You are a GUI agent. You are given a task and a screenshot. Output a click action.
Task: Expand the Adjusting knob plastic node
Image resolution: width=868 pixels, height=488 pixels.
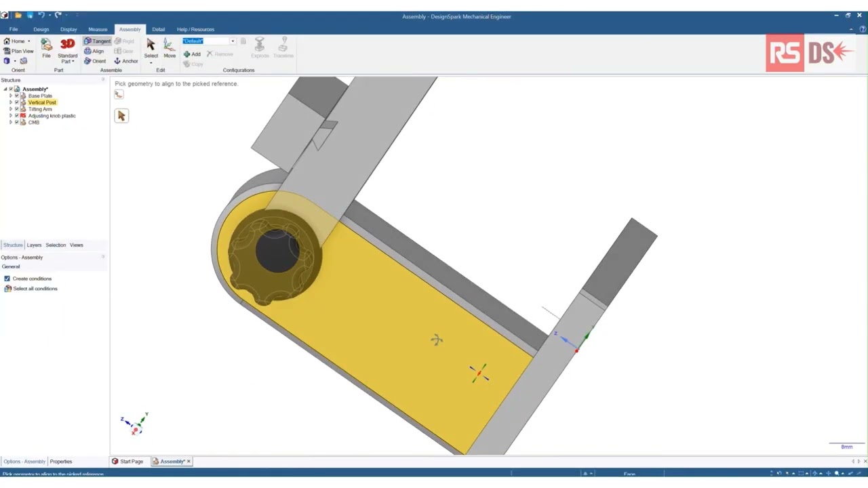coord(11,116)
